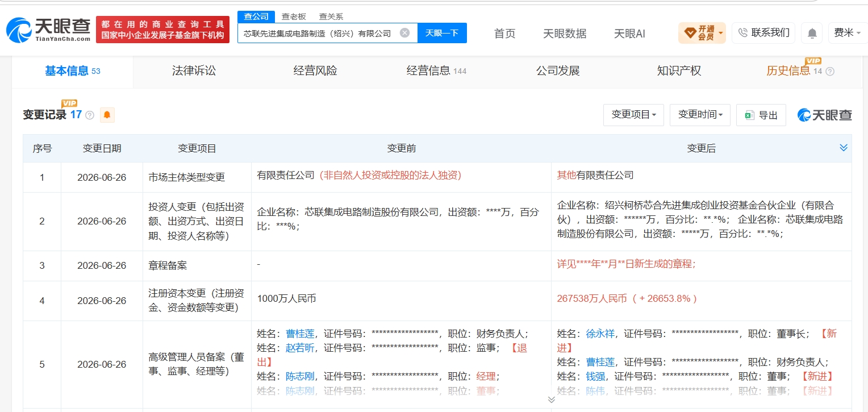Open 天眼数据 in the top navigation
This screenshot has width=868, height=412.
click(565, 34)
